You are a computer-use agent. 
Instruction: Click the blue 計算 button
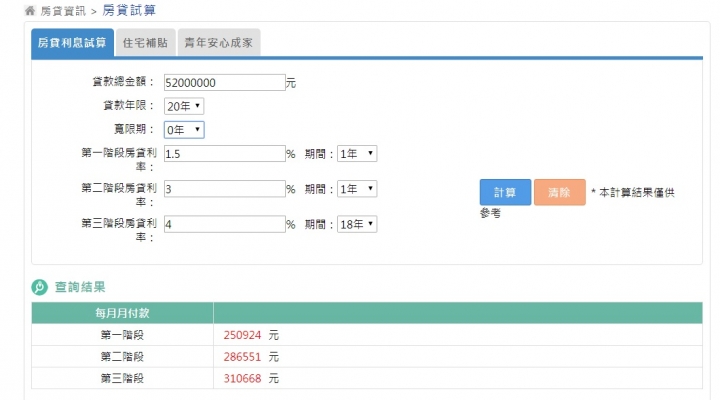(505, 192)
